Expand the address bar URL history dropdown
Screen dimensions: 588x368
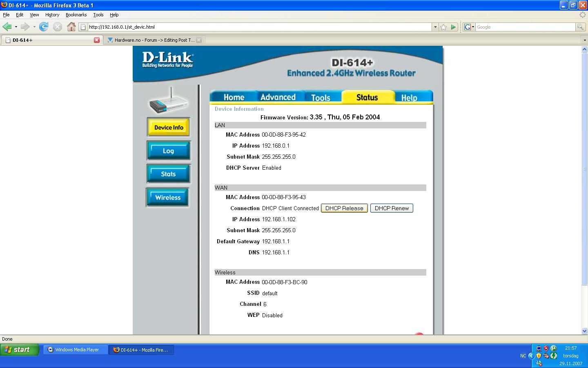click(435, 27)
